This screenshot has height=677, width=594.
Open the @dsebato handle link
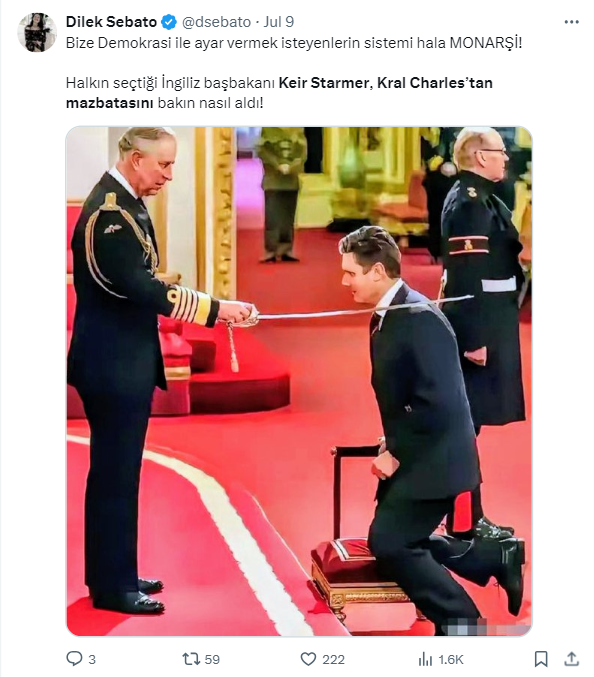tap(216, 22)
